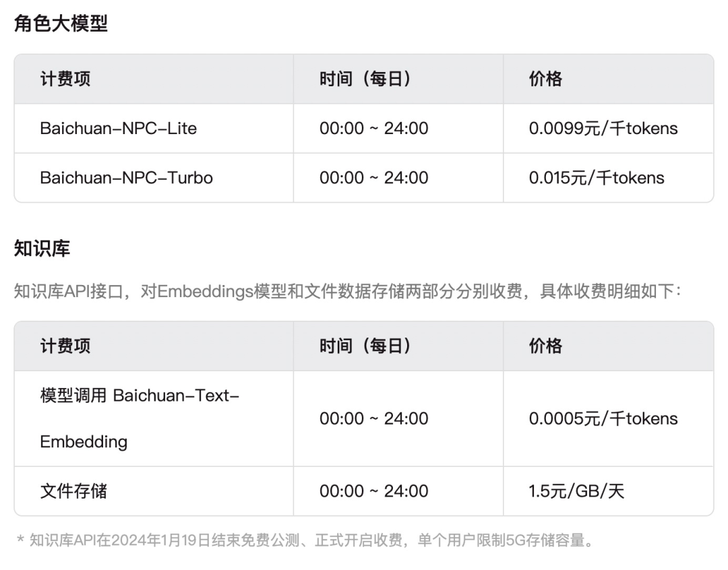The image size is (728, 570).
Task: Click the 0.0099元/千tokens price cell
Action: (x=608, y=128)
